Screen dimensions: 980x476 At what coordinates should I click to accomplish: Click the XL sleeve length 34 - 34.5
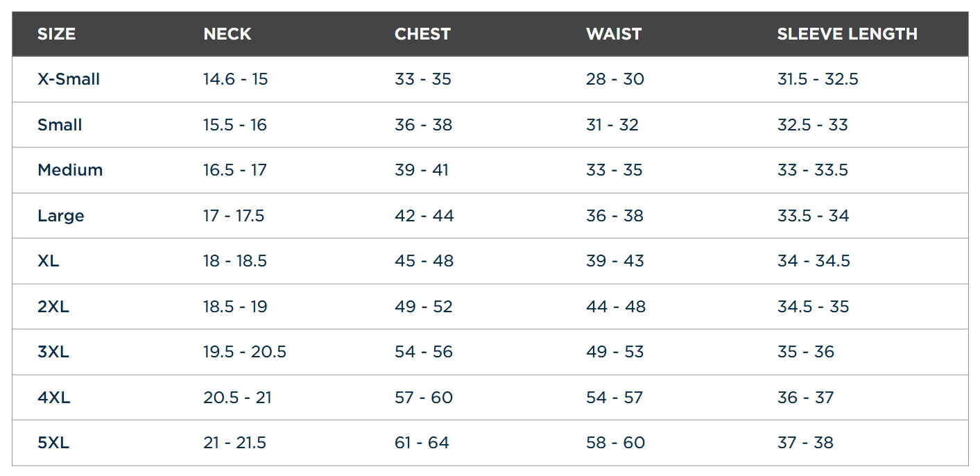pos(814,261)
